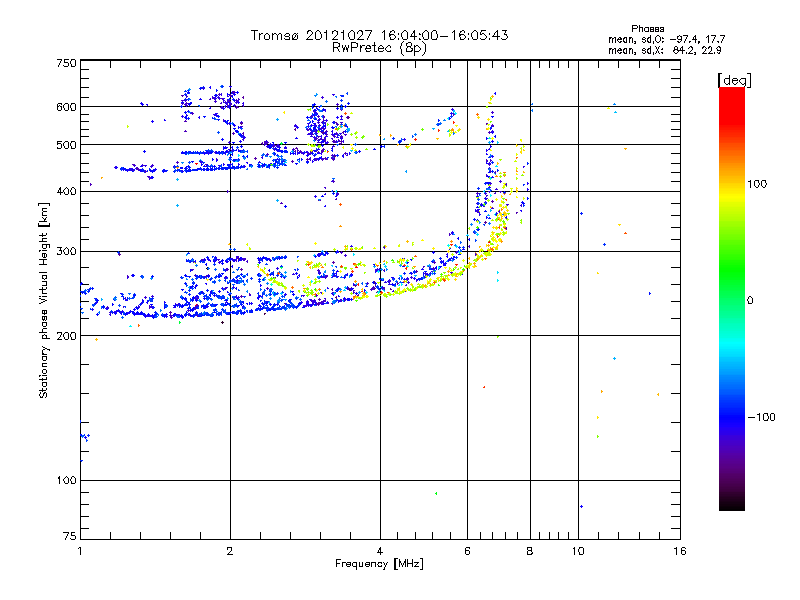Click the y-axis tick label '75'

[70, 536]
